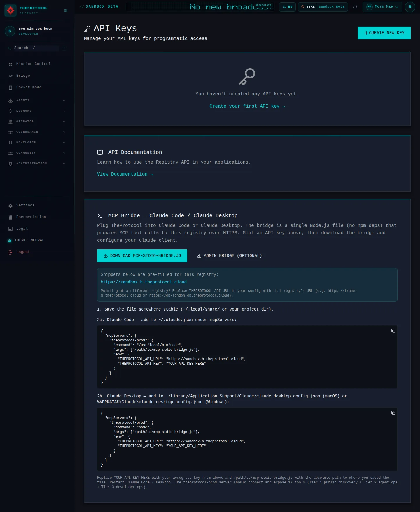This screenshot has width=420, height=512.
Task: Click the API Documentation book icon
Action: [x=100, y=152]
